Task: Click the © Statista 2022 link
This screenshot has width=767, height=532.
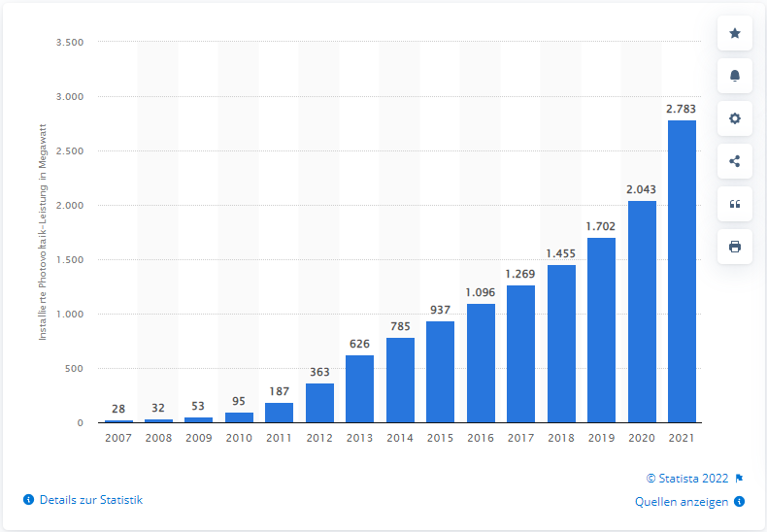Action: pos(687,479)
